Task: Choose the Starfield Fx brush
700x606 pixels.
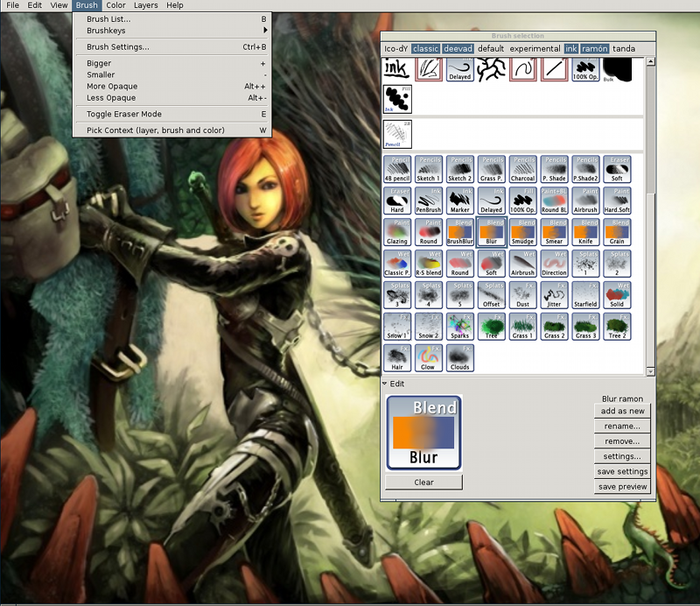Action: coord(586,295)
